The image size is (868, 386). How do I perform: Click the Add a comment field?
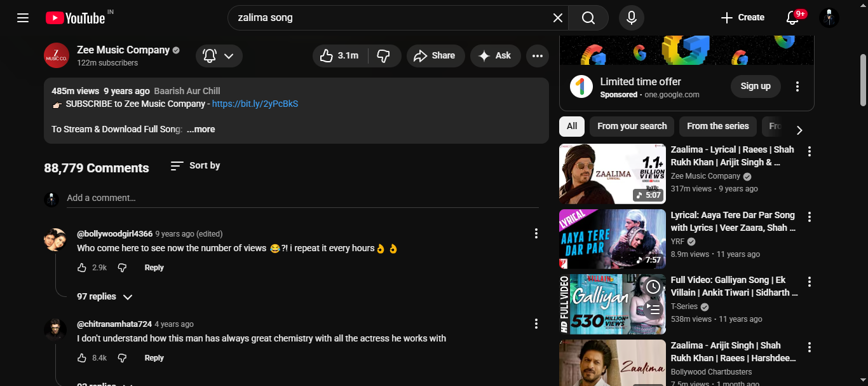pyautogui.click(x=302, y=198)
